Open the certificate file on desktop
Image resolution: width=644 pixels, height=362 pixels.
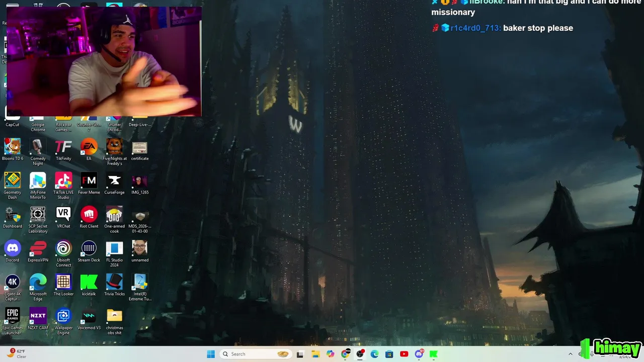point(140,148)
